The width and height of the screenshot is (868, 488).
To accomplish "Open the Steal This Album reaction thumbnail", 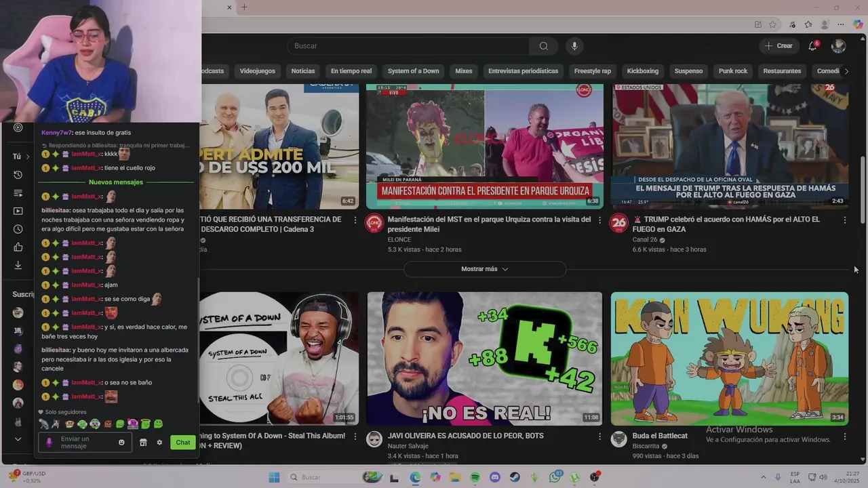I will click(279, 359).
